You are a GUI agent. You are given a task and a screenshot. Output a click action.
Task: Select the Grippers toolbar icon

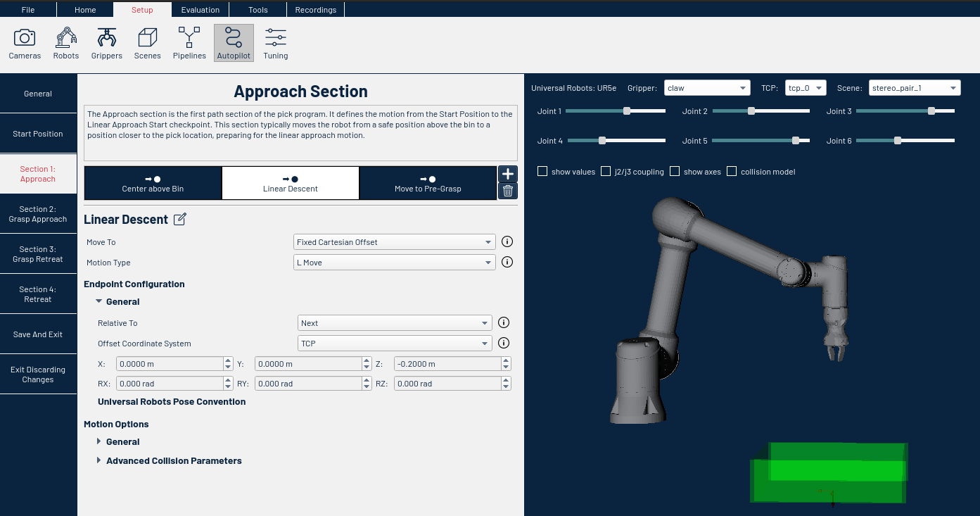pyautogui.click(x=106, y=42)
